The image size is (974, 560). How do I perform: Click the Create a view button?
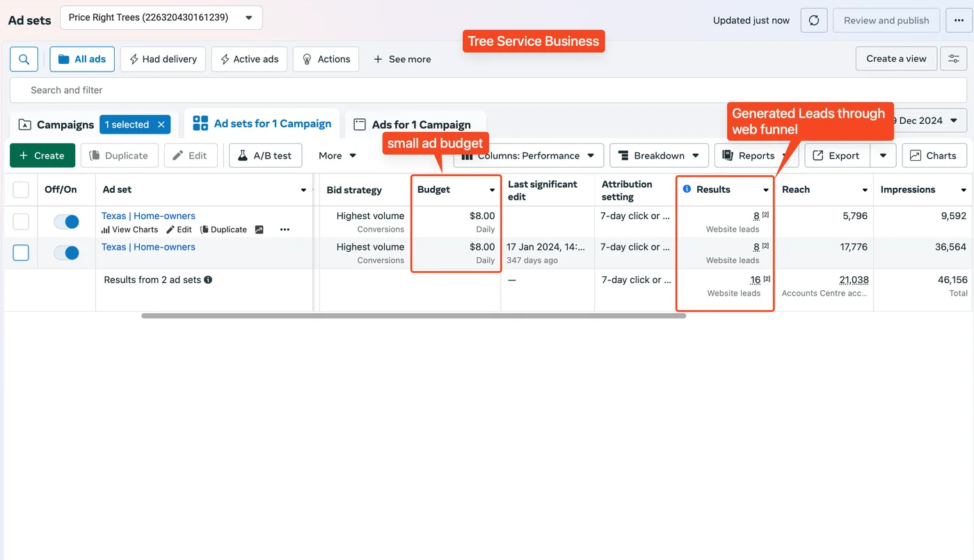(896, 59)
